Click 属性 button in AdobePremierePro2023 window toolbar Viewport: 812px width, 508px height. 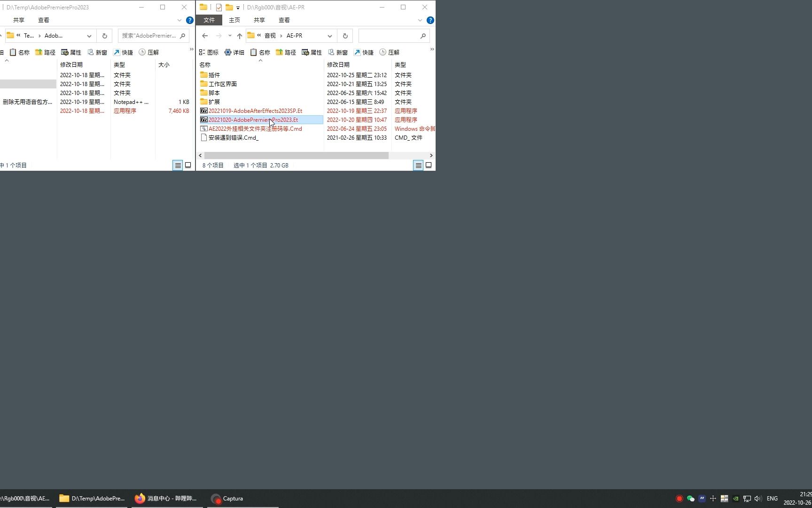[x=71, y=52]
